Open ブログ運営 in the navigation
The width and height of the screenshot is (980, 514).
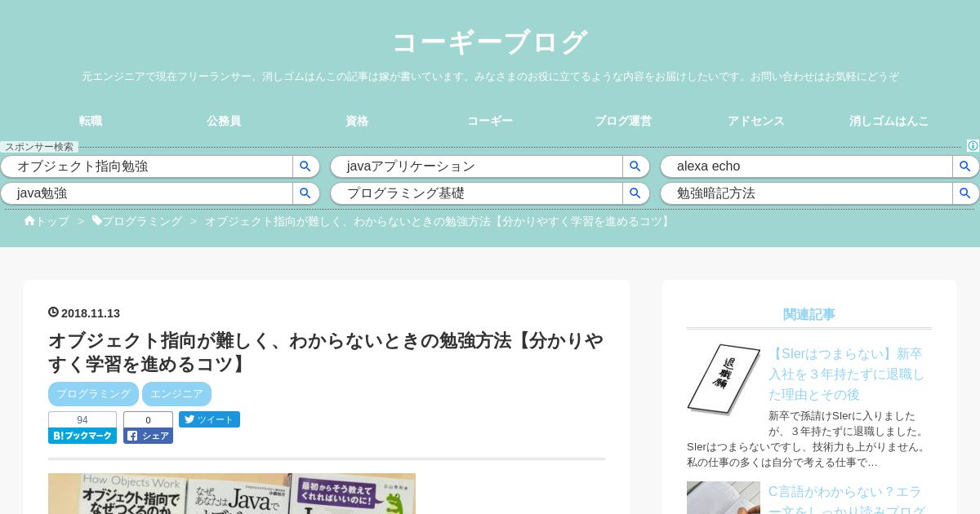(623, 121)
